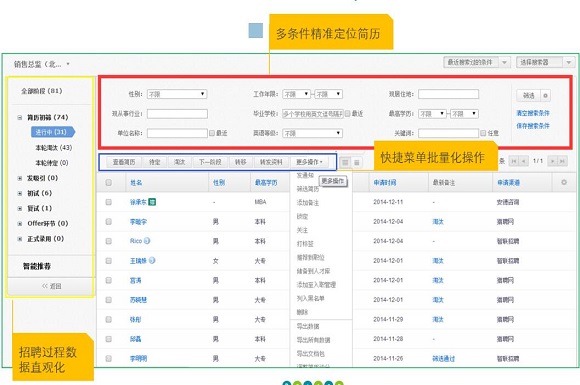Open the 更多操作 button
The image size is (580, 385).
click(309, 162)
